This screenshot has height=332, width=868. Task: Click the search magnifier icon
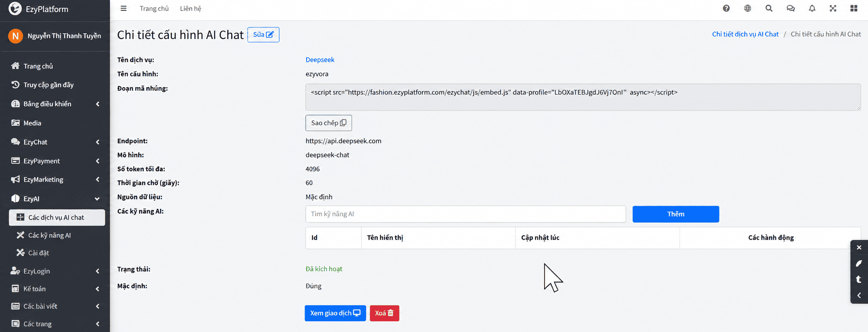pos(769,8)
